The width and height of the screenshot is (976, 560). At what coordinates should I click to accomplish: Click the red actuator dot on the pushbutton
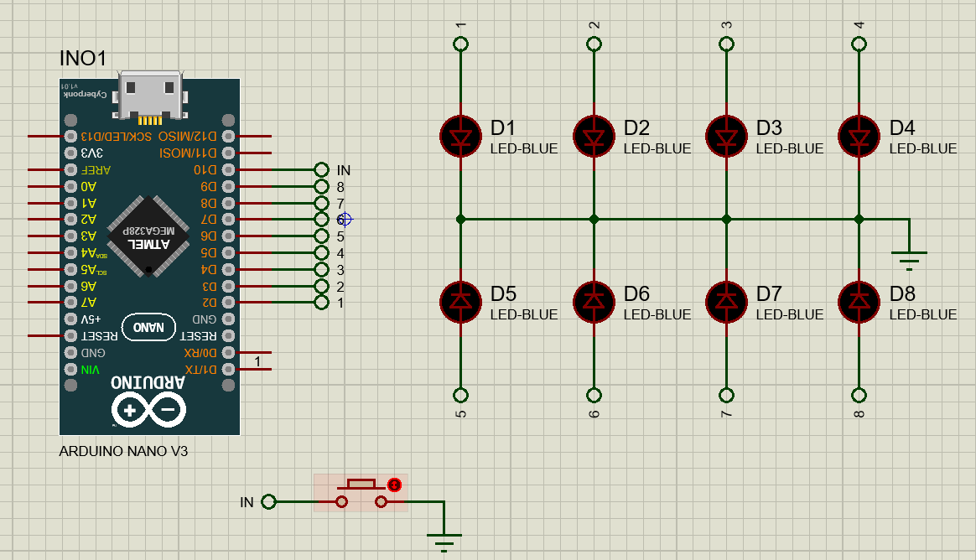click(x=393, y=483)
